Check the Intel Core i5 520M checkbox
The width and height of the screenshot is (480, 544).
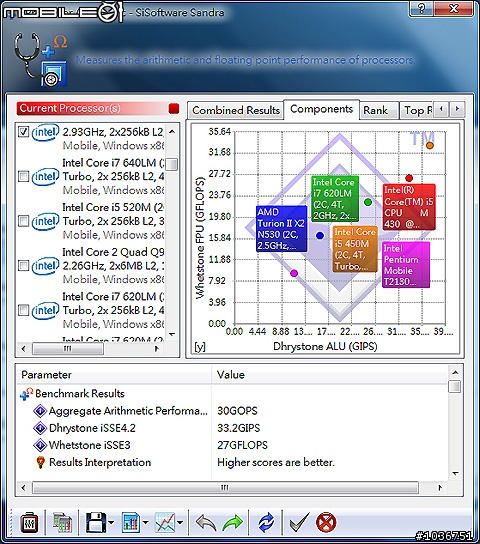pyautogui.click(x=24, y=221)
